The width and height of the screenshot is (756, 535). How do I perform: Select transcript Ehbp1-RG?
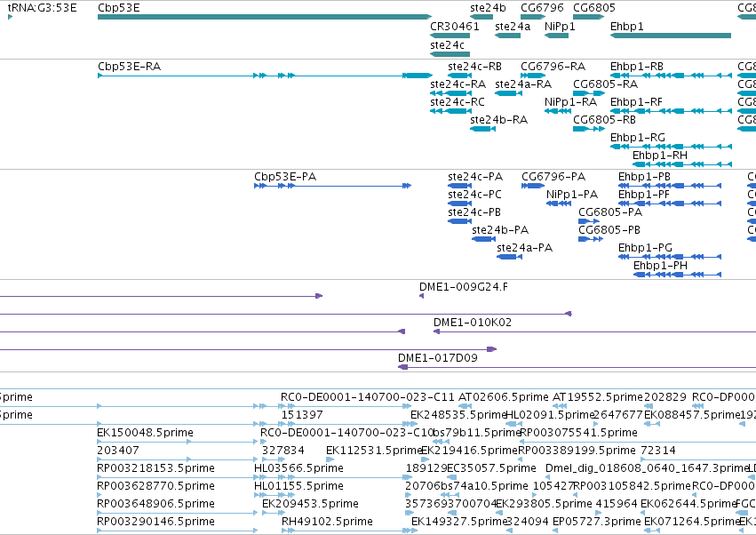pos(671,147)
